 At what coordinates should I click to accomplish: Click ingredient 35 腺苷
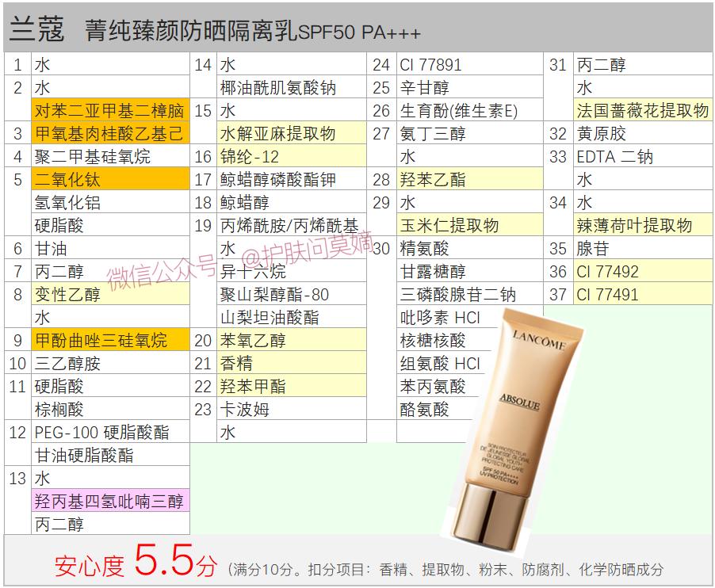point(643,248)
